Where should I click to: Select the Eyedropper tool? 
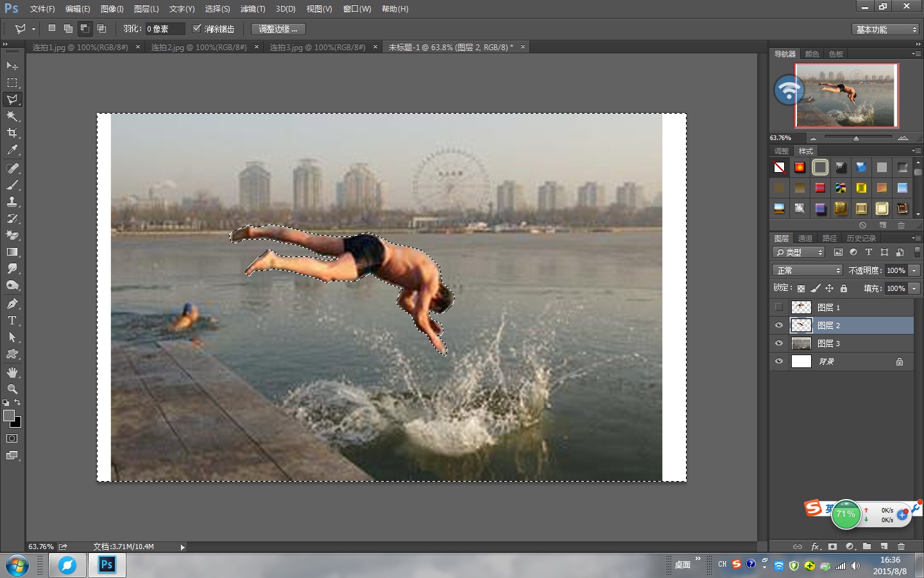tap(12, 150)
